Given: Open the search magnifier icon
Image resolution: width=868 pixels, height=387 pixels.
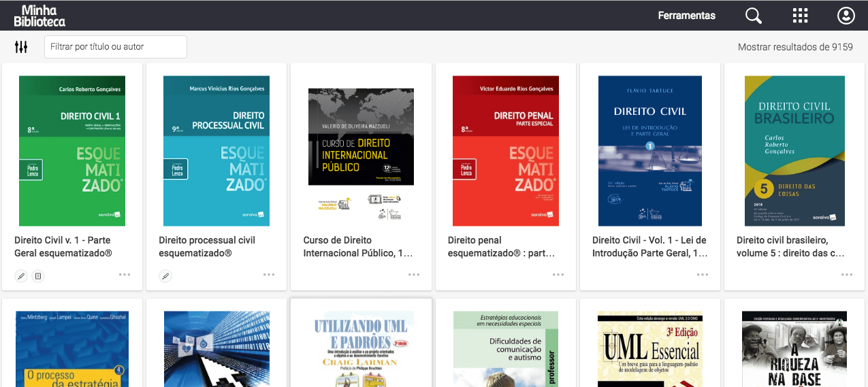Looking at the screenshot, I should (754, 16).
